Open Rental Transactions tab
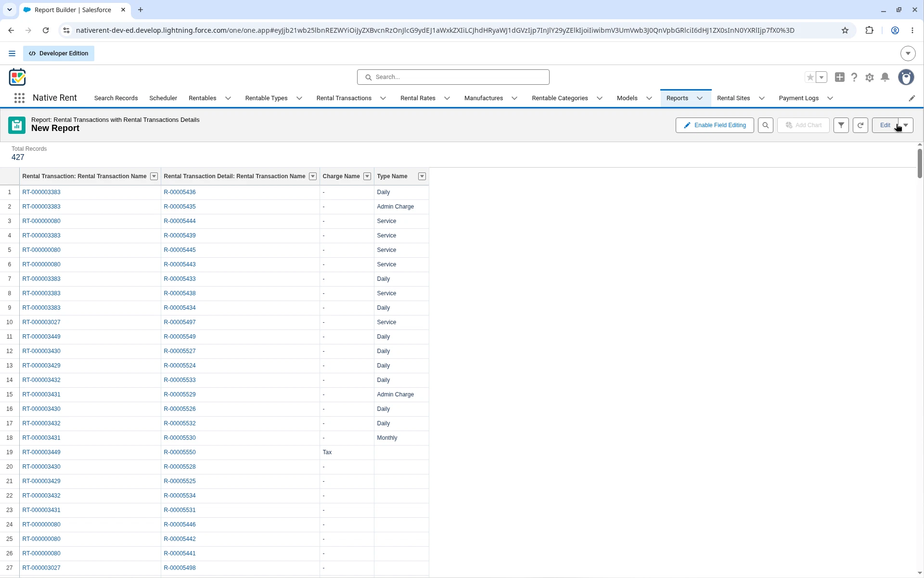This screenshot has width=924, height=578. [344, 98]
